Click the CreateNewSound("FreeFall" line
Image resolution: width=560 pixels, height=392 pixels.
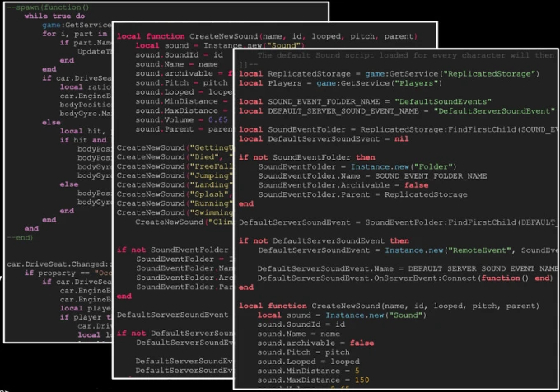[x=175, y=166]
